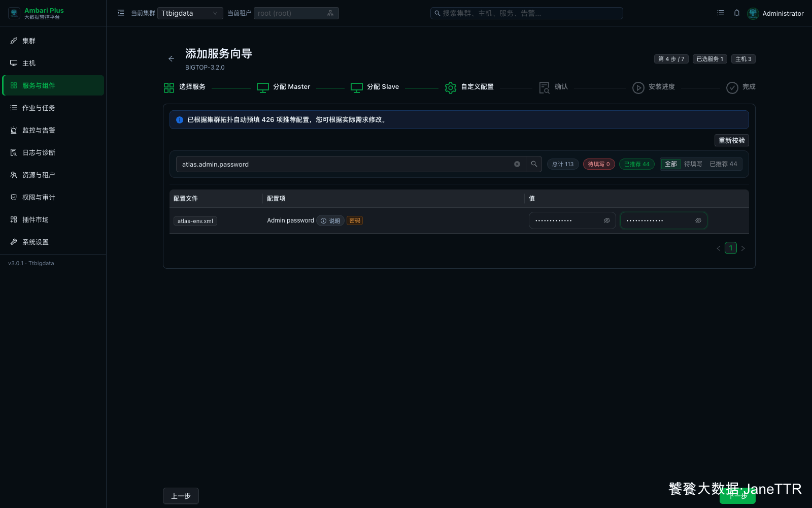Click the 确认 step icon
This screenshot has height=508, width=812.
click(544, 88)
